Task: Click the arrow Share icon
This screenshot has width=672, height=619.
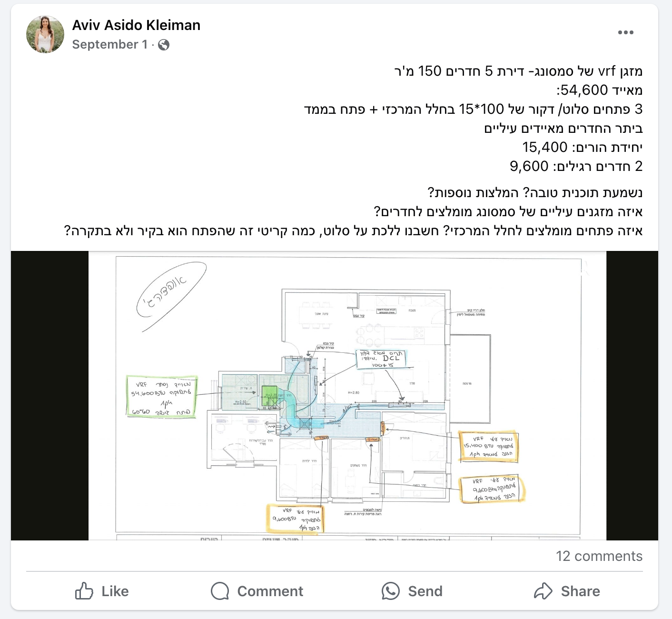Action: (543, 591)
